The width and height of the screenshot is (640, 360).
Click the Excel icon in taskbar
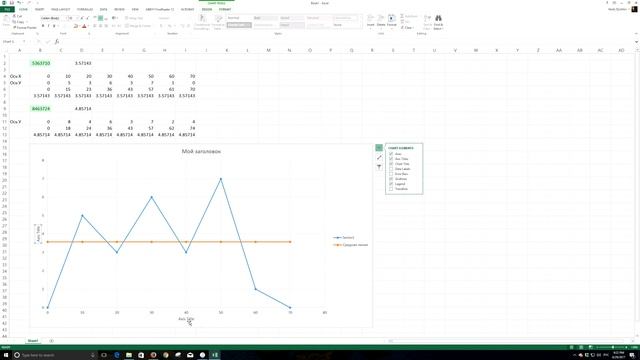[x=215, y=355]
